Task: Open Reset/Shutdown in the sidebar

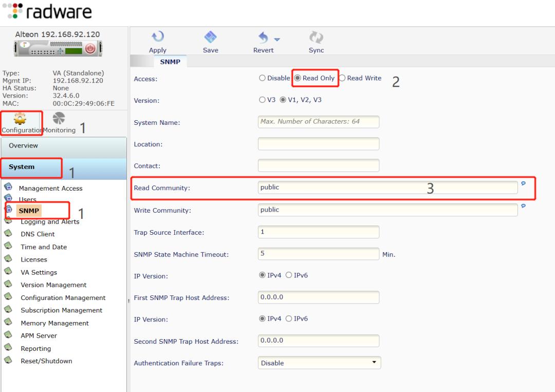Action: [x=46, y=361]
